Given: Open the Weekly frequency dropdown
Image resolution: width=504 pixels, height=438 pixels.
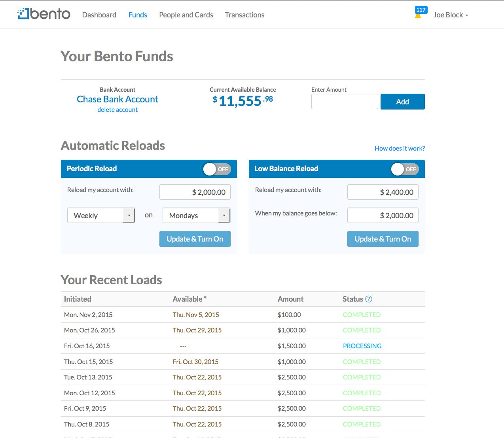Looking at the screenshot, I should click(x=101, y=215).
